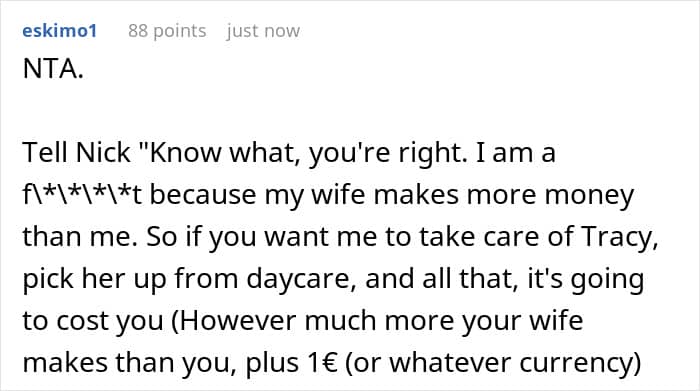Click the NTA. verdict text
The width and height of the screenshot is (700, 391).
click(x=53, y=69)
